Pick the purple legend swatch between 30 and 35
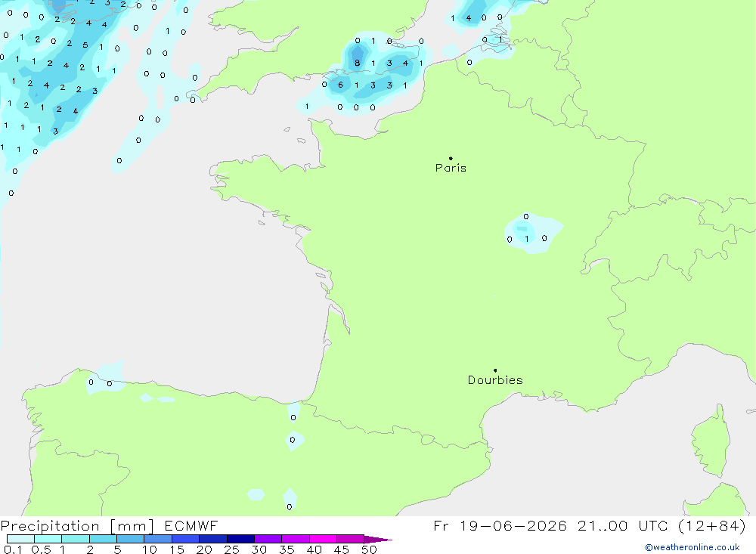The image size is (756, 554). pyautogui.click(x=268, y=539)
